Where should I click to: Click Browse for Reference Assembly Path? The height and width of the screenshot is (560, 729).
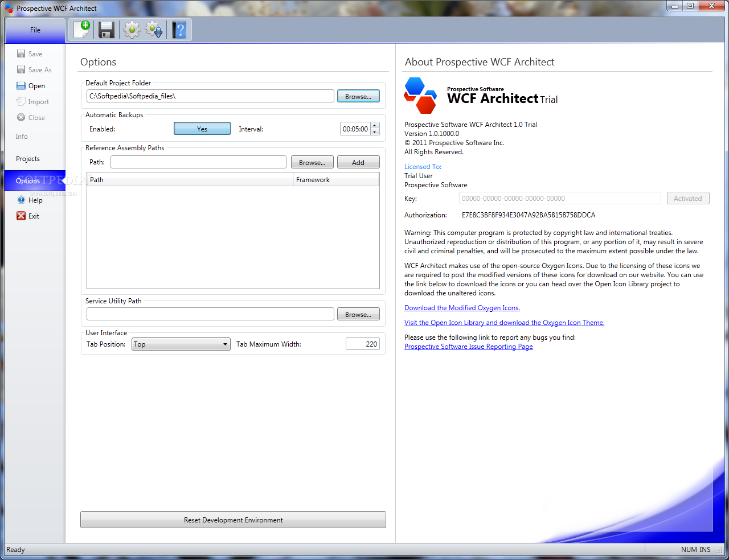(x=312, y=162)
